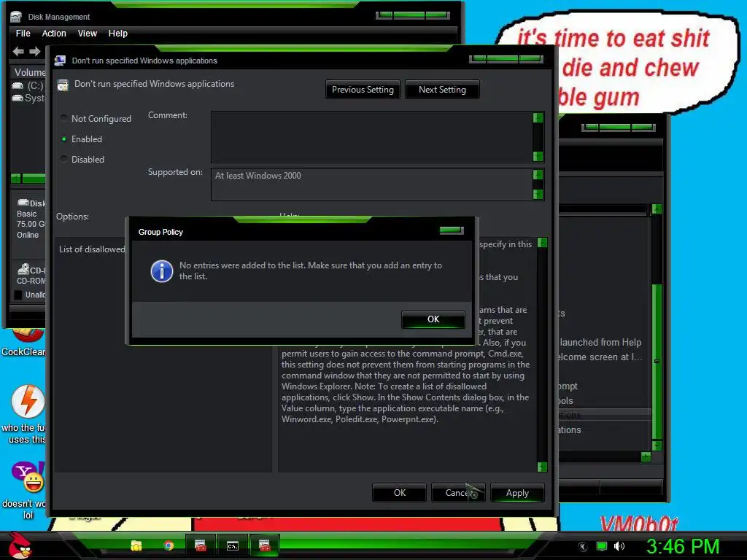This screenshot has width=747, height=560.
Task: Click the Volume column header in Disk Management
Action: point(28,72)
